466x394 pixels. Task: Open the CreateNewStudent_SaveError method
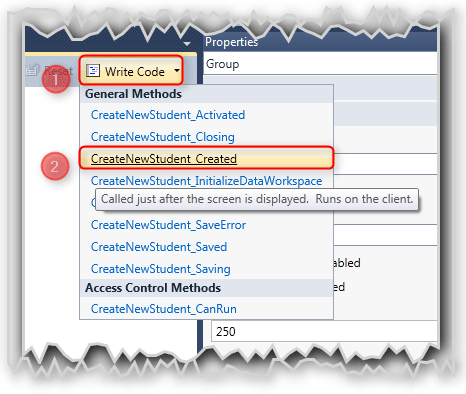coord(168,225)
